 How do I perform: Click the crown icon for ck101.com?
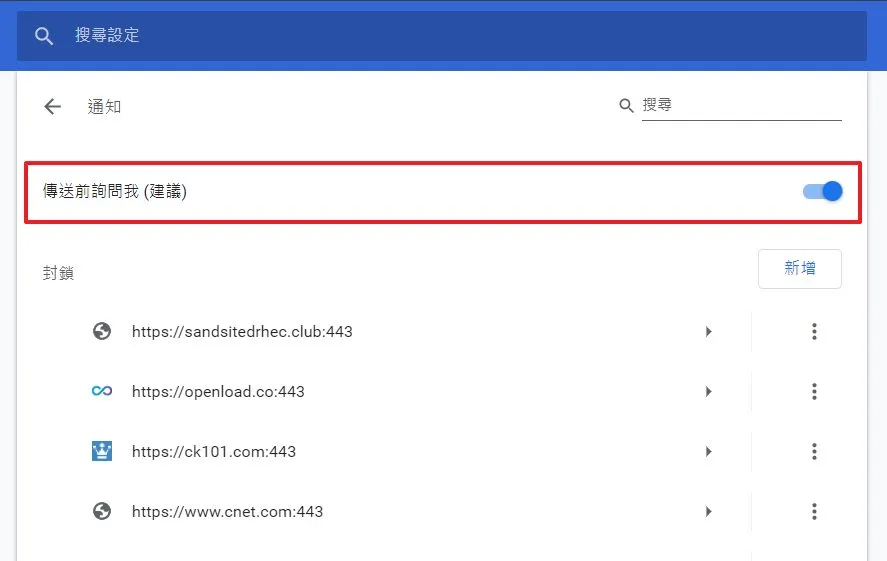click(x=102, y=451)
